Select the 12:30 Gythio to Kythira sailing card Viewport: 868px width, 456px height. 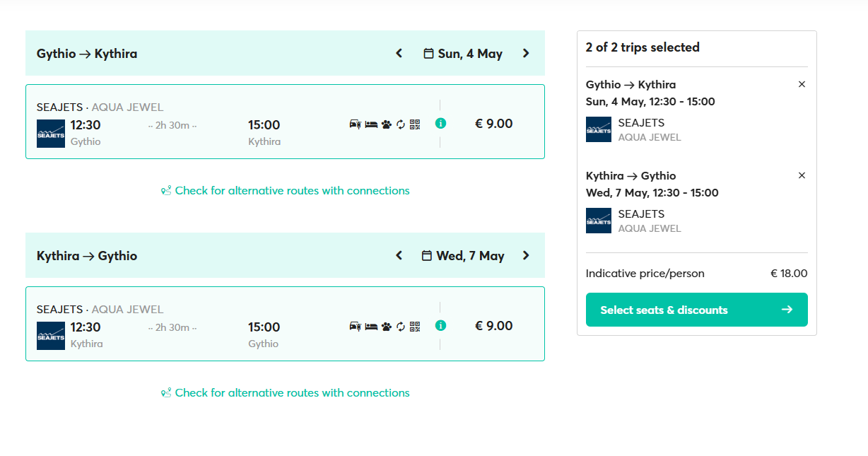click(x=285, y=122)
